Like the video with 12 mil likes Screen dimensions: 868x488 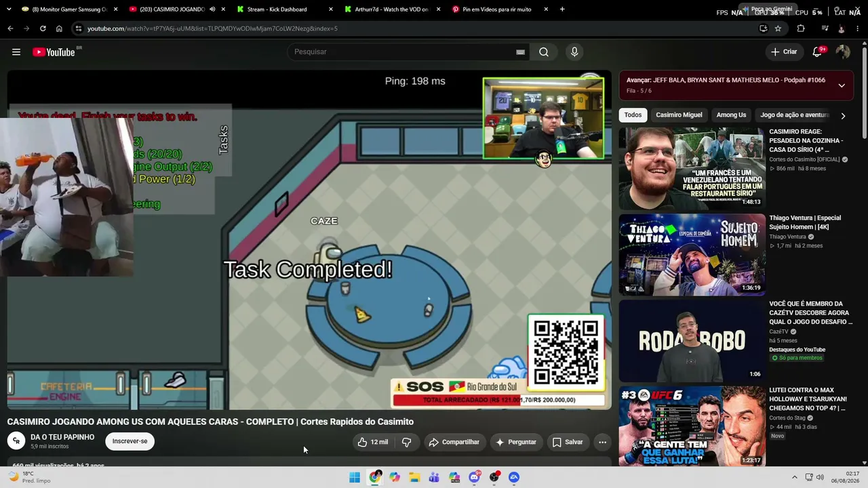coord(372,442)
